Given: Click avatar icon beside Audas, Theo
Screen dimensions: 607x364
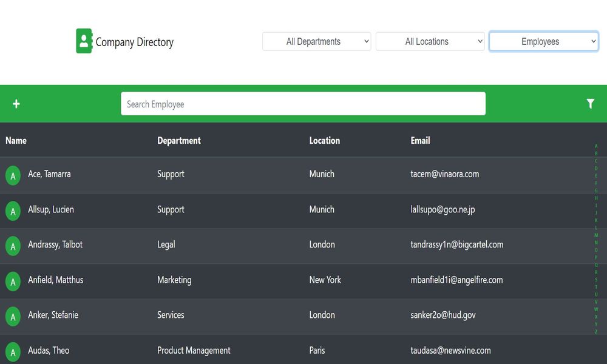Looking at the screenshot, I should pyautogui.click(x=13, y=352).
